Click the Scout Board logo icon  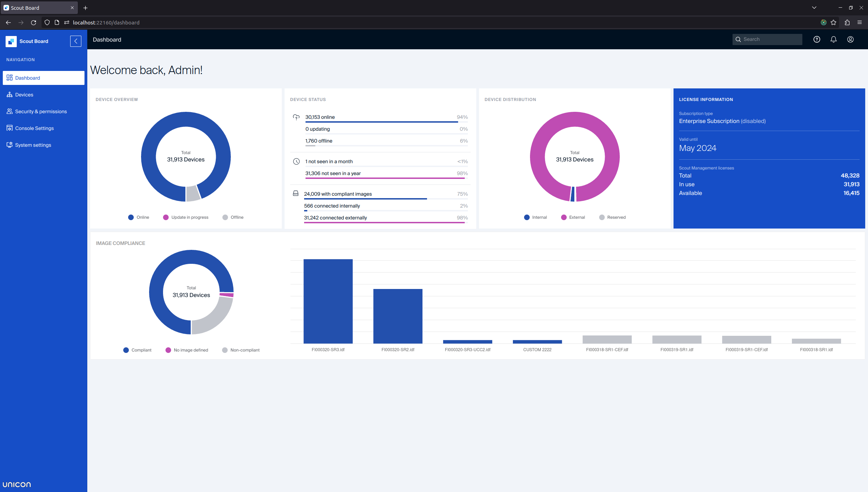point(11,41)
